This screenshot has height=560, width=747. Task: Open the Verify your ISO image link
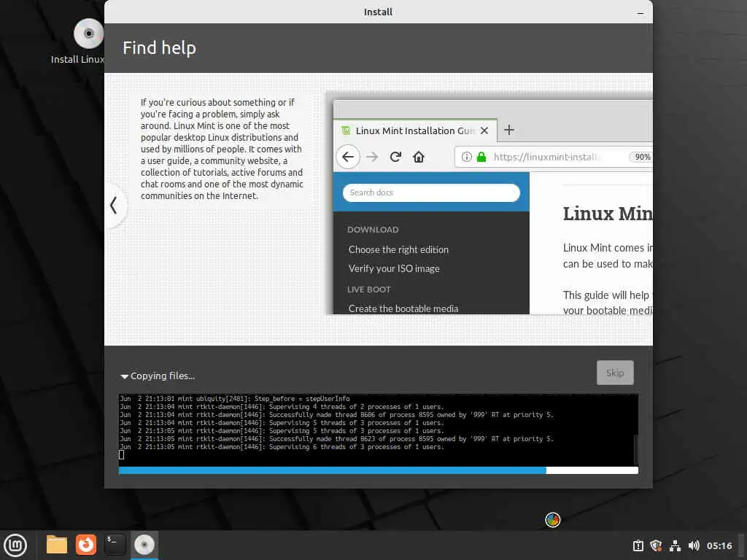point(394,268)
